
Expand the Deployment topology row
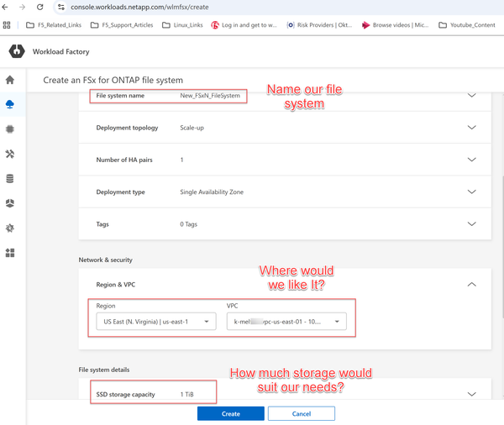click(x=471, y=128)
